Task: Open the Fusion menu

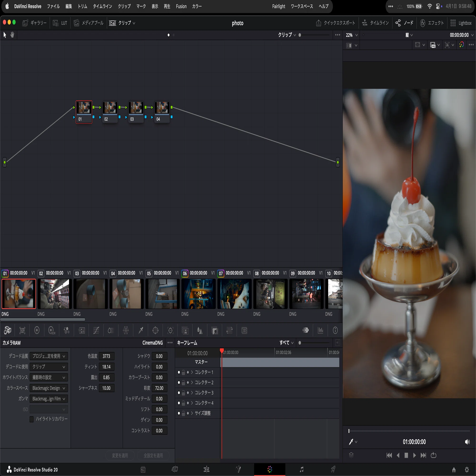Action: click(x=181, y=6)
